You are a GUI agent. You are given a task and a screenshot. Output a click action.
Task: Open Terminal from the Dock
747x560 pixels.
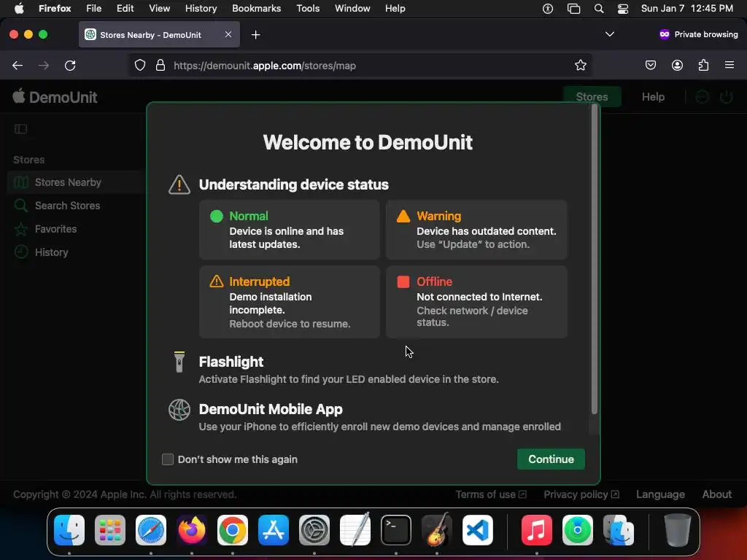click(x=396, y=530)
